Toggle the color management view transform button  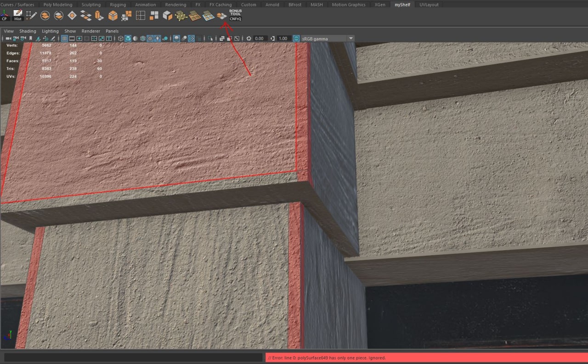(x=296, y=39)
